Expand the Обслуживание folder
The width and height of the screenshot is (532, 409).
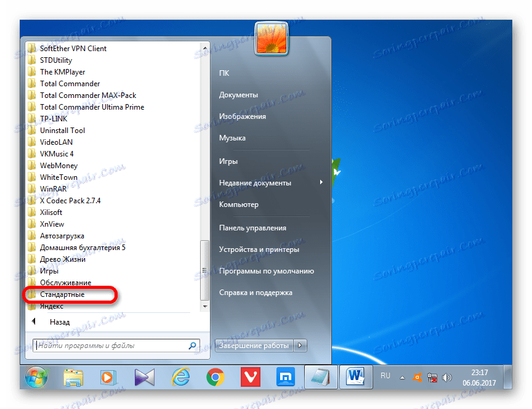tap(65, 283)
